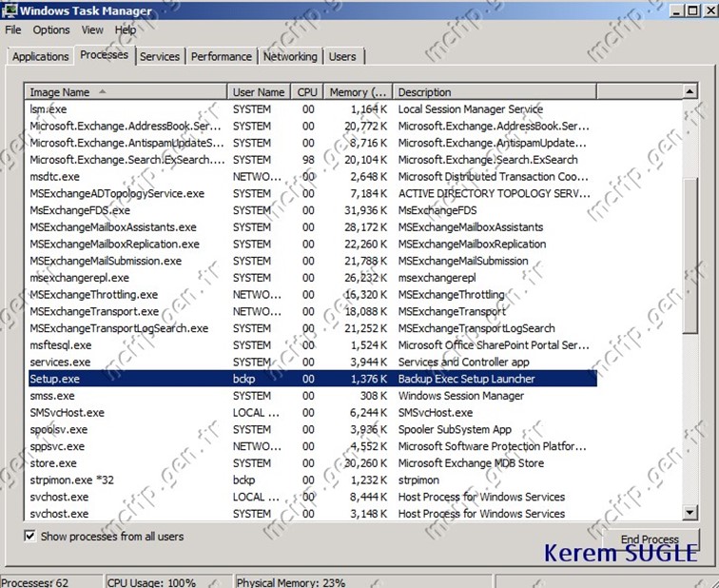Switch to the Users tab

click(x=342, y=56)
